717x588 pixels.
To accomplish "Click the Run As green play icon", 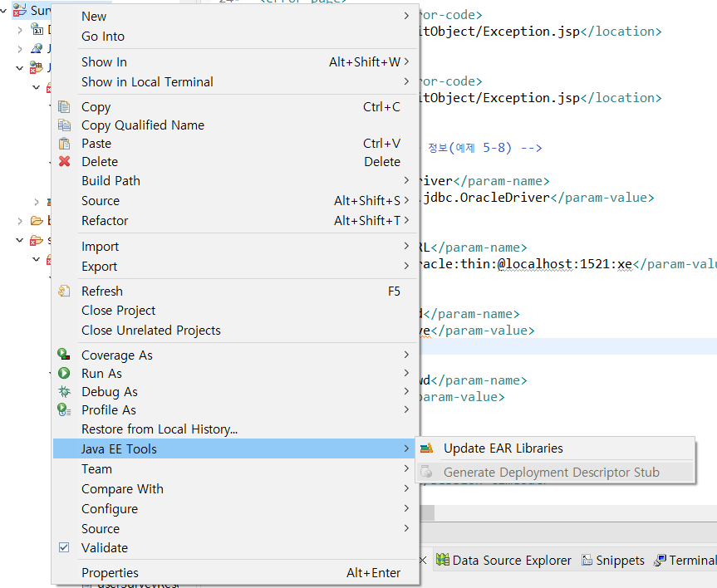I will coord(64,373).
